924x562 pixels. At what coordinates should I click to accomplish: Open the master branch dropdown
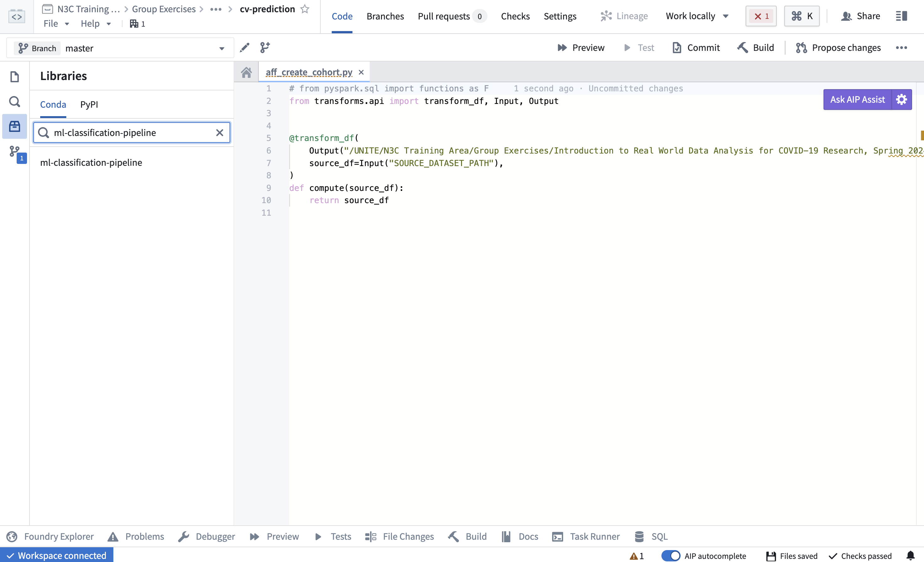[x=222, y=48]
